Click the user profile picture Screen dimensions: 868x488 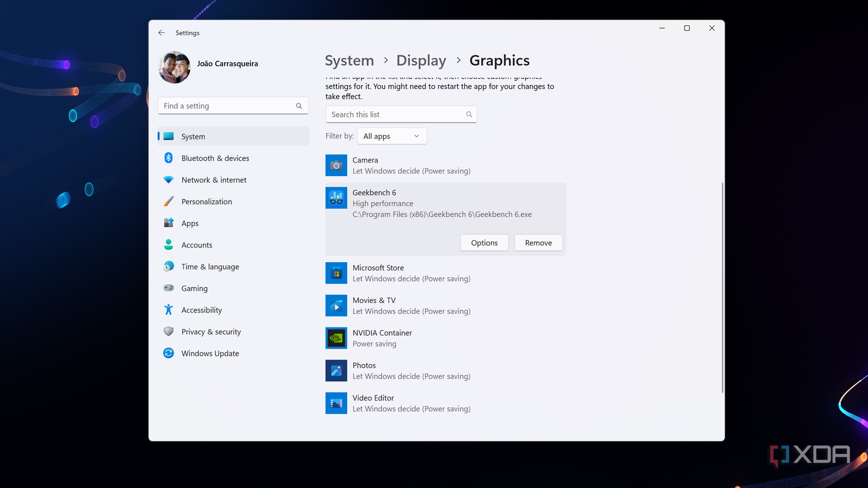click(x=175, y=67)
